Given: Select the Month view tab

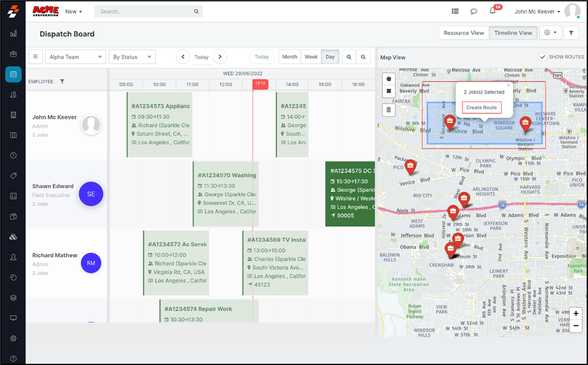Looking at the screenshot, I should pos(289,57).
